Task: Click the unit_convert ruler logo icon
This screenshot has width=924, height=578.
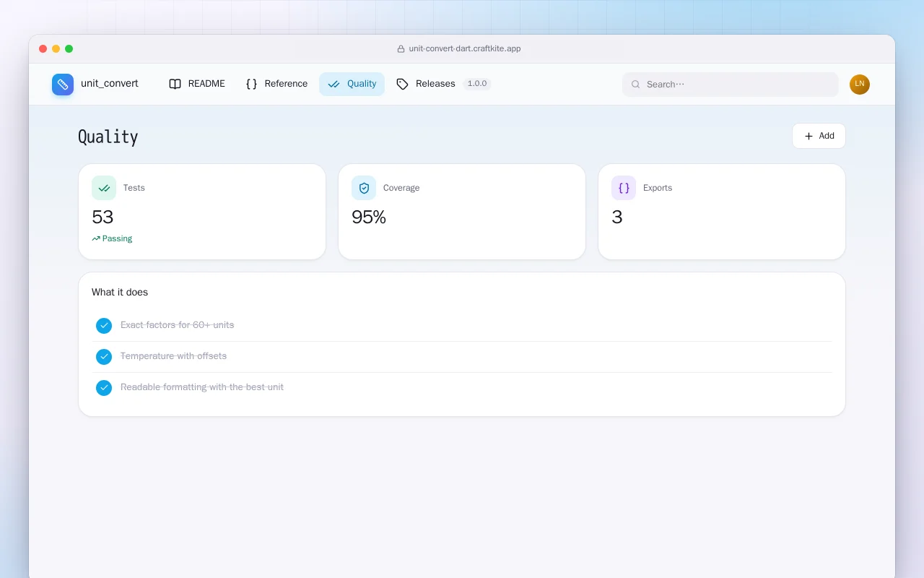Action: tap(63, 85)
